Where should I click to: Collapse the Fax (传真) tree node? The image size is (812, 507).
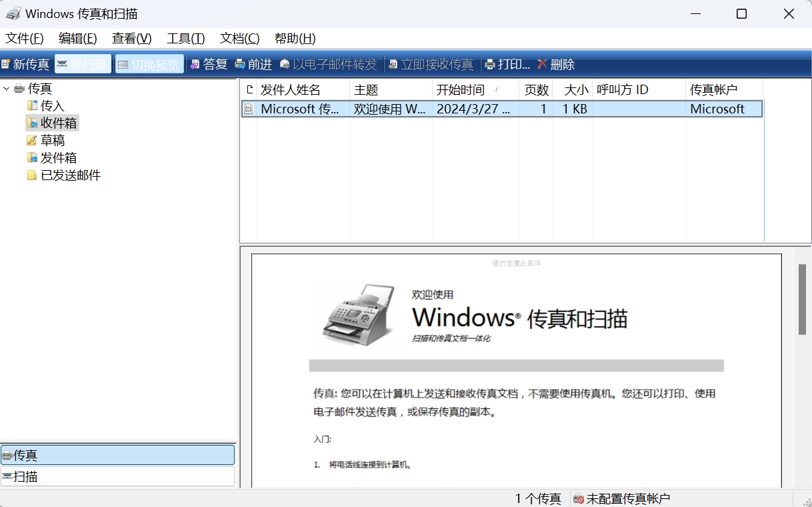pyautogui.click(x=7, y=88)
